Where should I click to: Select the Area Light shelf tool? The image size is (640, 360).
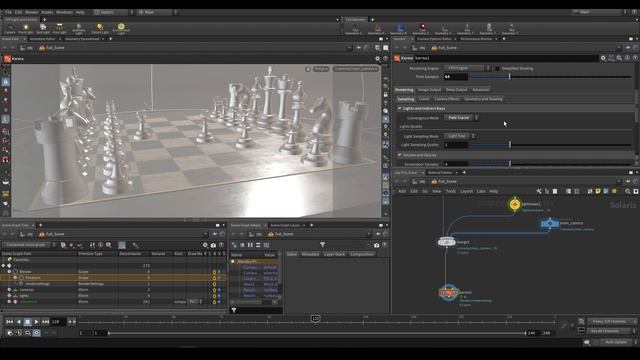pos(60,29)
